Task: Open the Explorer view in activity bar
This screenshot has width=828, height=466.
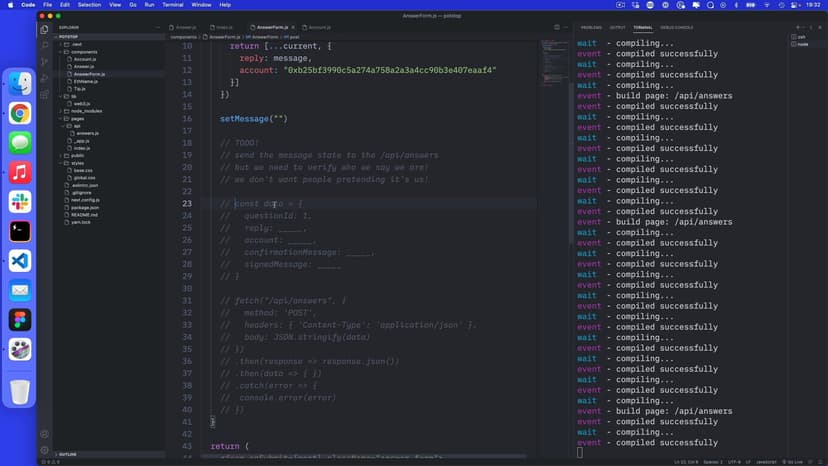Action: tap(45, 29)
